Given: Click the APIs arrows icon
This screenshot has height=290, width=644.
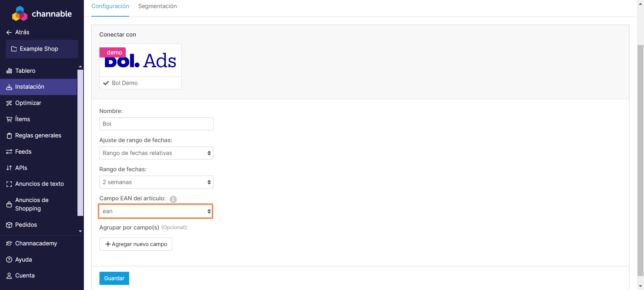Looking at the screenshot, I should [x=9, y=168].
